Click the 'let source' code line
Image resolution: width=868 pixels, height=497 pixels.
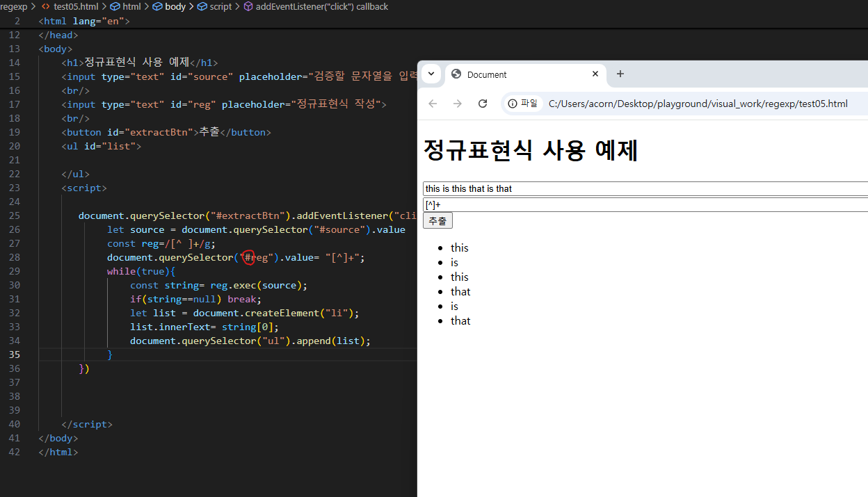tap(256, 229)
